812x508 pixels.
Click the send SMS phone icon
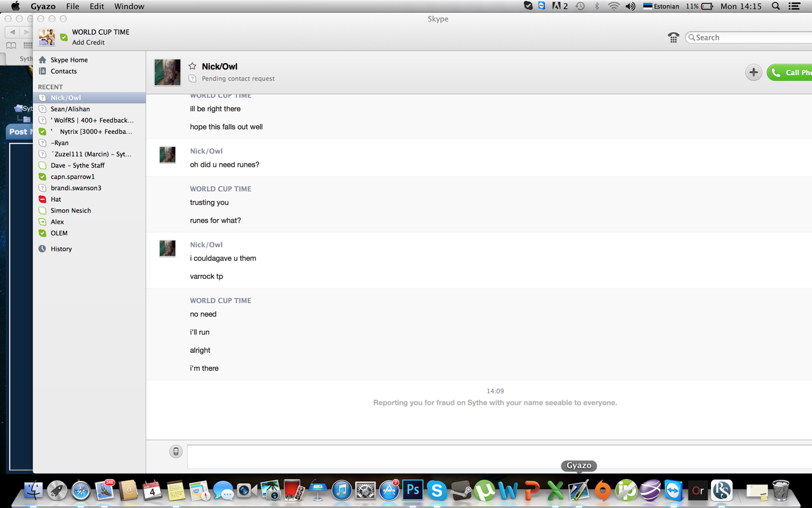[x=176, y=452]
